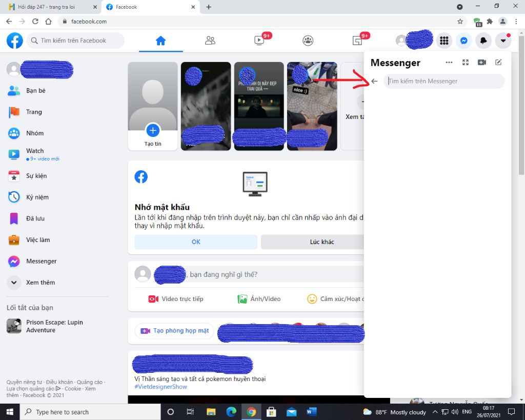The image size is (525, 420).
Task: Click the Facebook logo in header
Action: pyautogui.click(x=15, y=41)
